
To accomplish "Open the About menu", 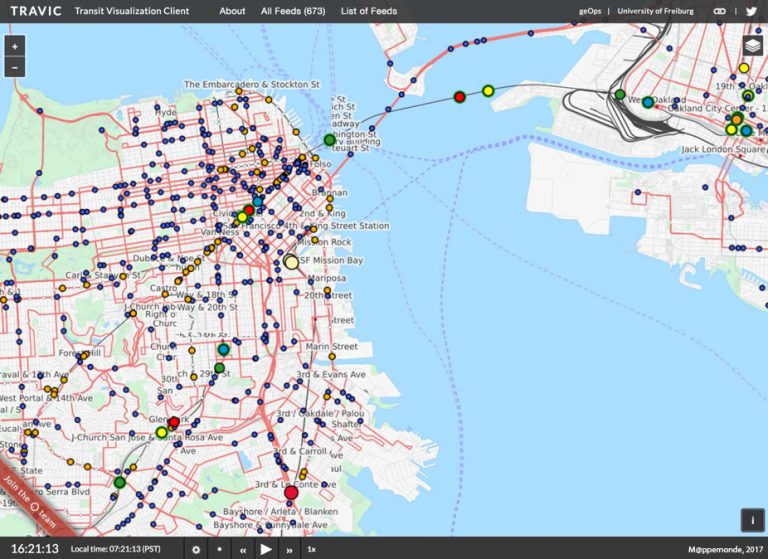I will (x=232, y=11).
